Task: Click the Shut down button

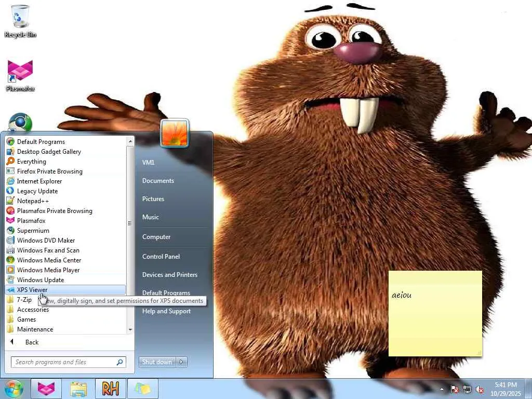Action: tap(157, 362)
